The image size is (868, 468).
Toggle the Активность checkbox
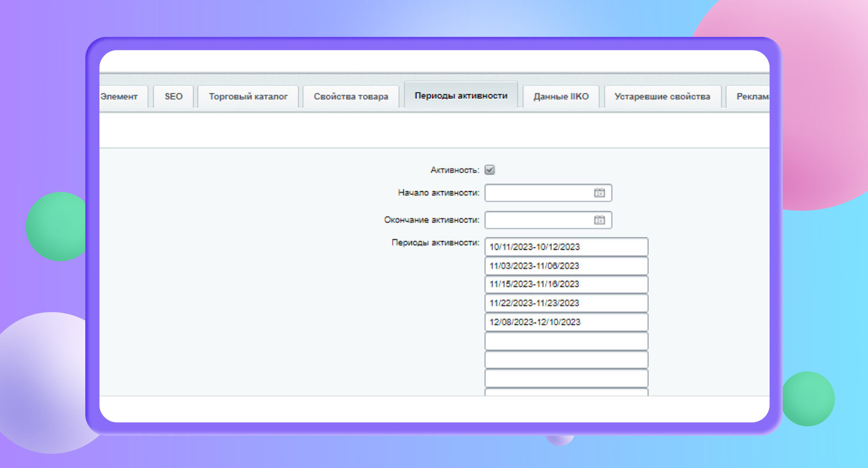(490, 170)
